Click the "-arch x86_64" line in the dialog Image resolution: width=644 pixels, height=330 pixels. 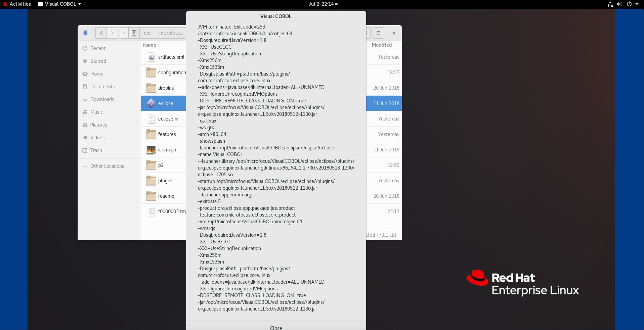pyautogui.click(x=212, y=134)
